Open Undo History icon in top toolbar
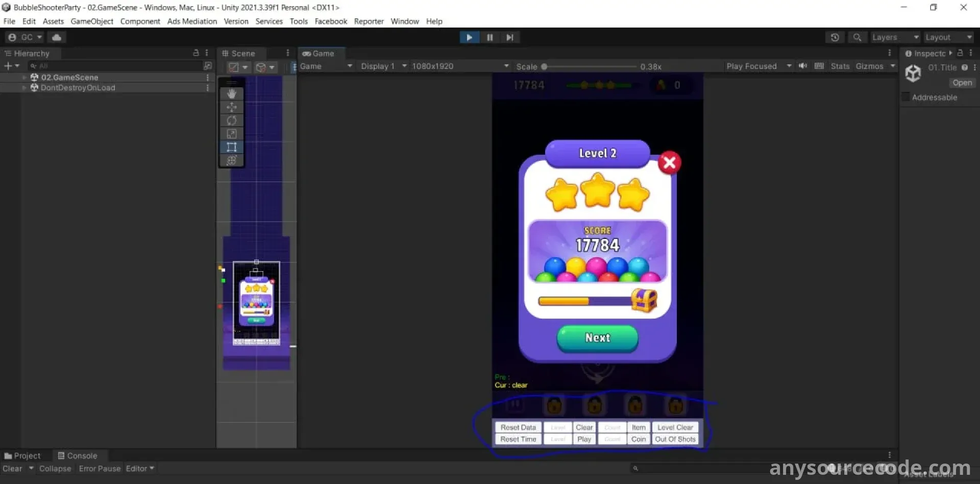The image size is (980, 484). (x=835, y=37)
